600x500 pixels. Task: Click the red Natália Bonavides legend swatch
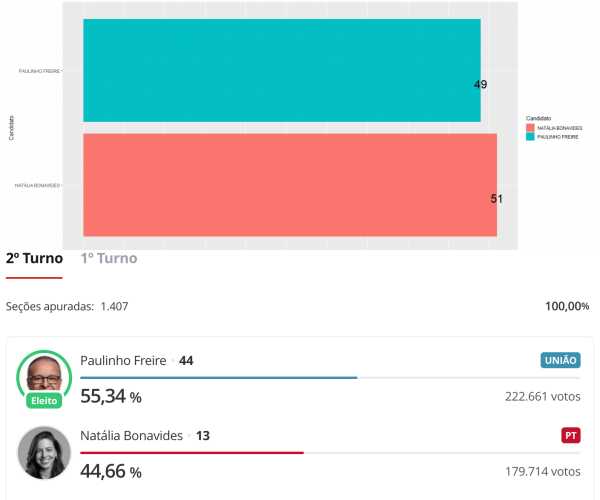(x=530, y=128)
